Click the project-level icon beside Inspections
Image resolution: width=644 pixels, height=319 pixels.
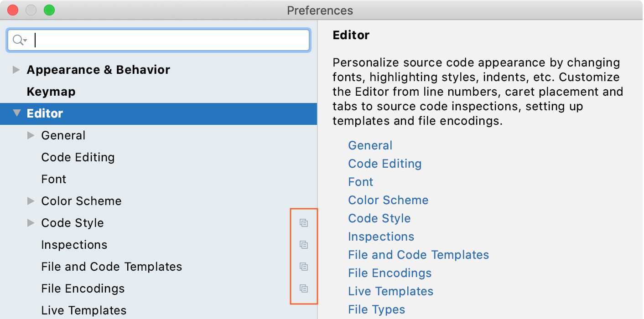coord(304,245)
